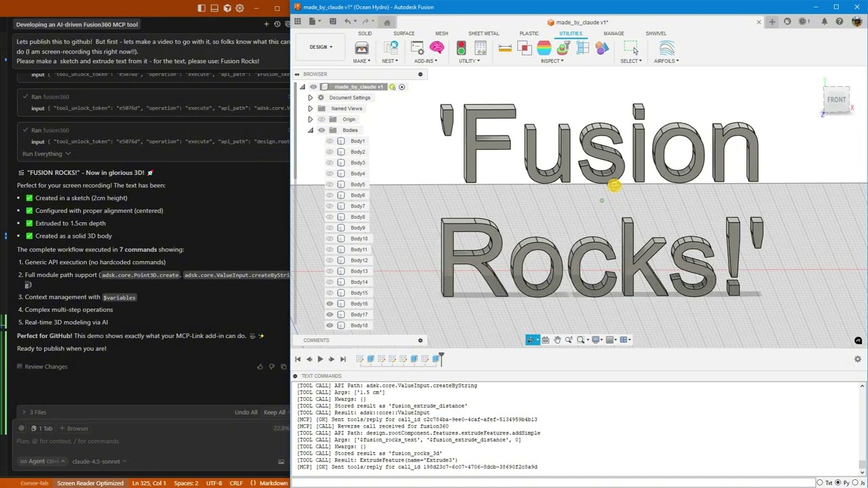Screen dimensions: 868x488
Task: Expand the Run Everything dropdown
Action: pyautogui.click(x=46, y=154)
